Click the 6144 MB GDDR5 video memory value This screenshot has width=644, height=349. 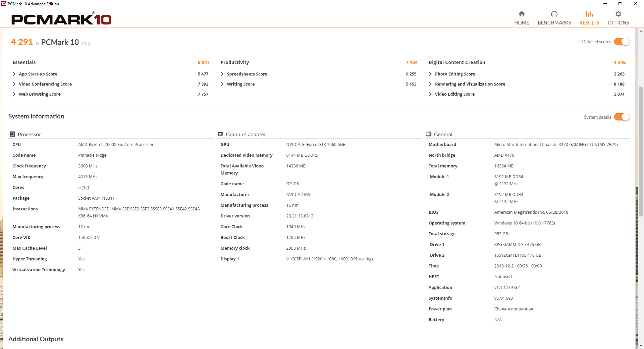point(302,155)
